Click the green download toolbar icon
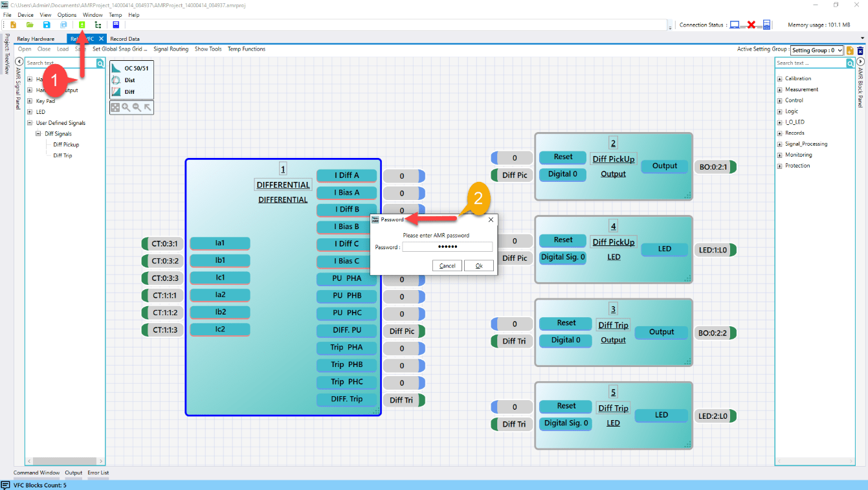The width and height of the screenshot is (868, 490). [x=82, y=25]
